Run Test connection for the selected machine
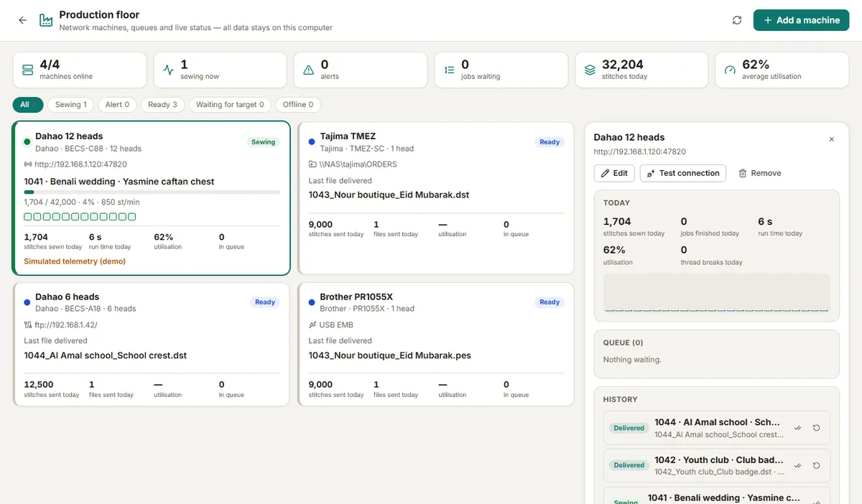The image size is (862, 504). click(683, 173)
